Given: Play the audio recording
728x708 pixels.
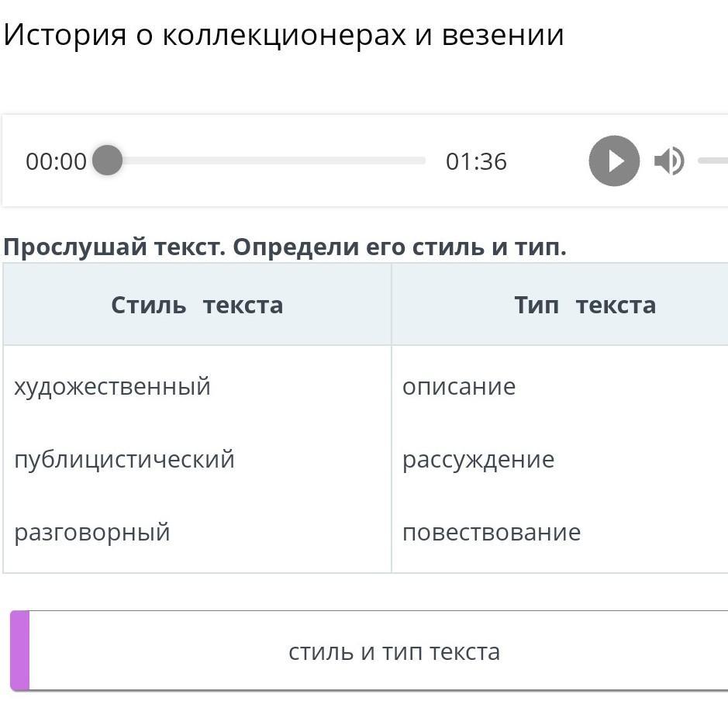Looking at the screenshot, I should click(614, 161).
